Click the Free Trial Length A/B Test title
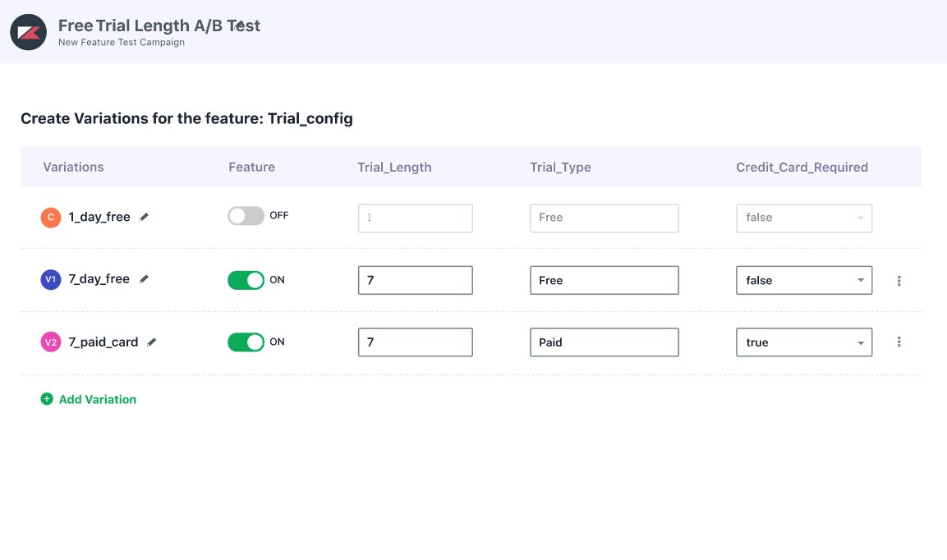 click(x=159, y=25)
